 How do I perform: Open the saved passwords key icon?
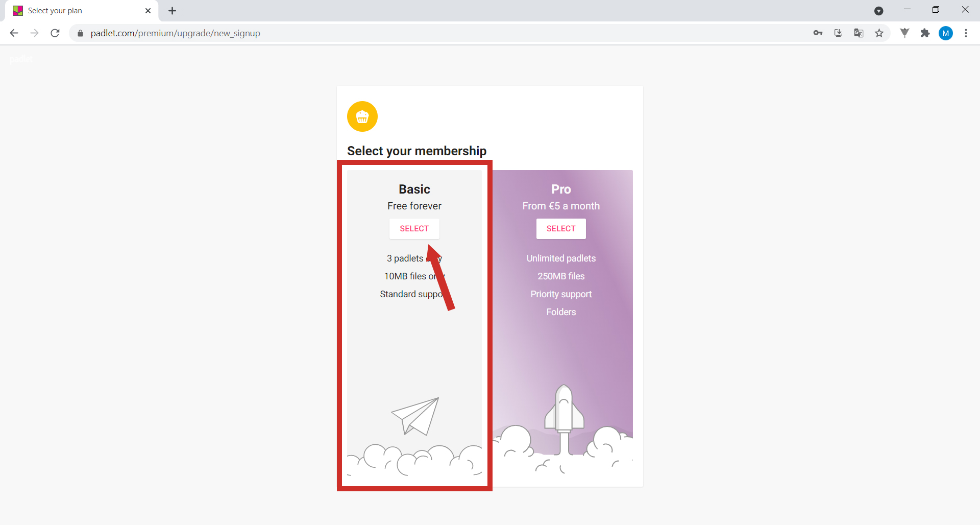coord(818,33)
